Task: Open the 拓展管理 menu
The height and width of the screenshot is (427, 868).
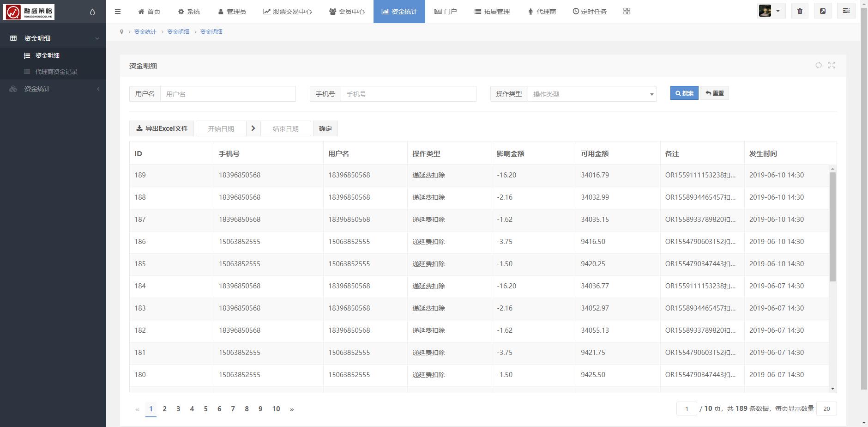Action: pyautogui.click(x=492, y=12)
